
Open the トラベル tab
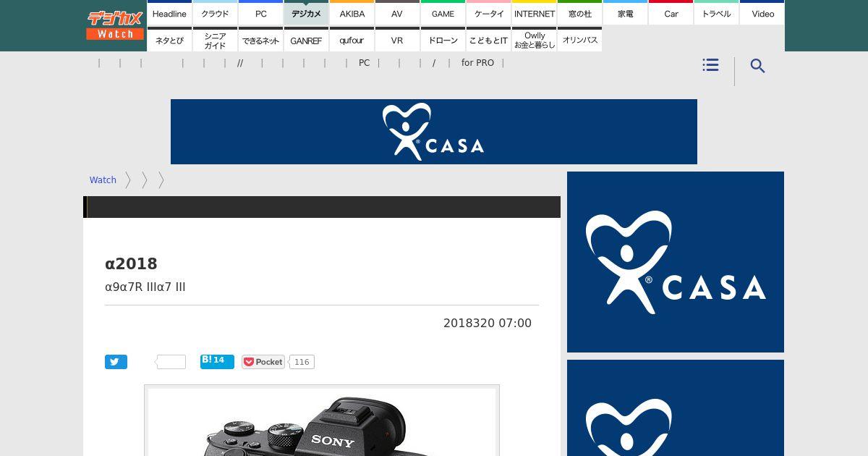click(716, 13)
